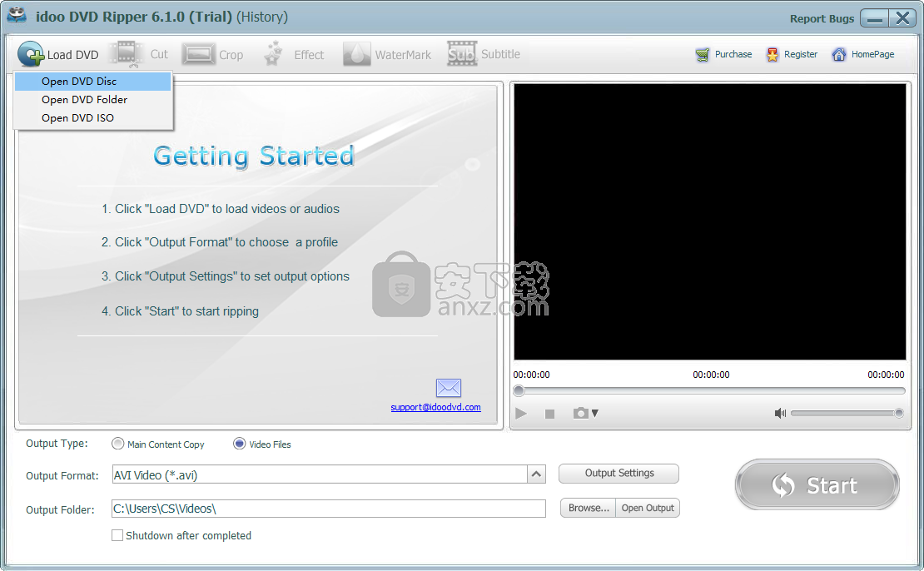The height and width of the screenshot is (571, 924).
Task: Stop the video preview
Action: (x=549, y=414)
